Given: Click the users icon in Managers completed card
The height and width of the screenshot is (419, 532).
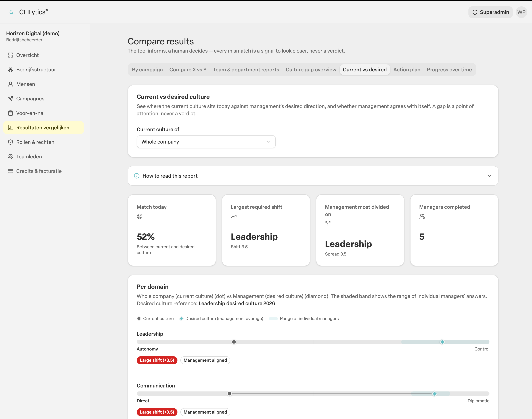Looking at the screenshot, I should pyautogui.click(x=422, y=216).
